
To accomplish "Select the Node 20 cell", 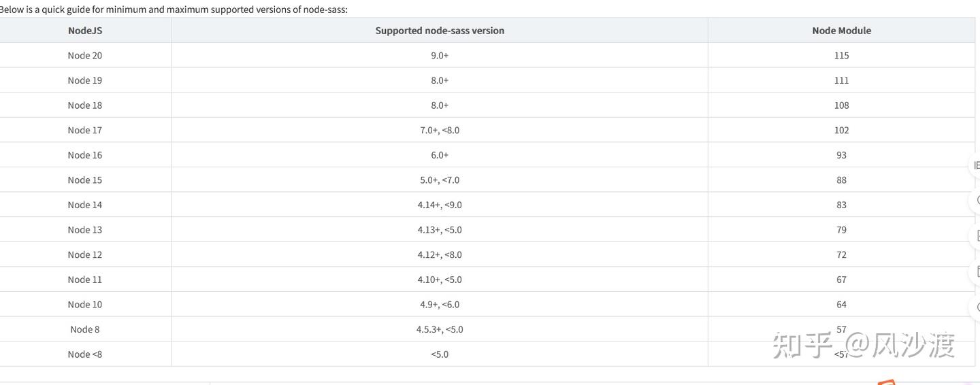I will (85, 56).
